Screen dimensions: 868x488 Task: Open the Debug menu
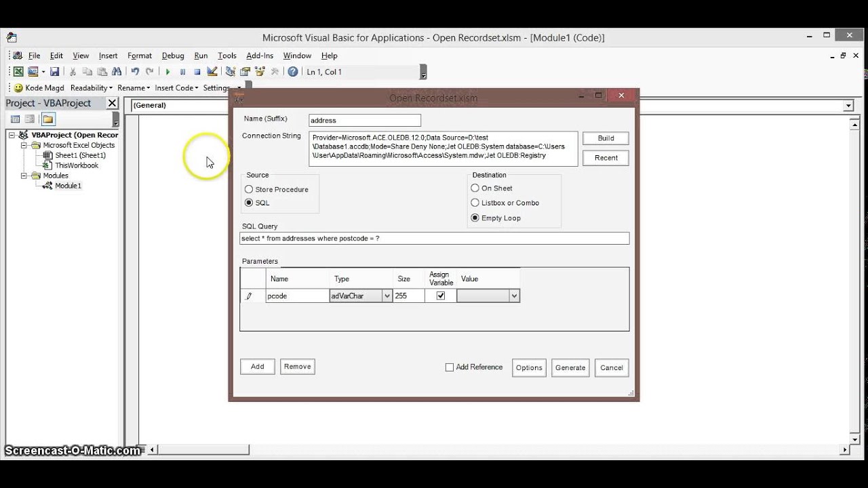173,56
